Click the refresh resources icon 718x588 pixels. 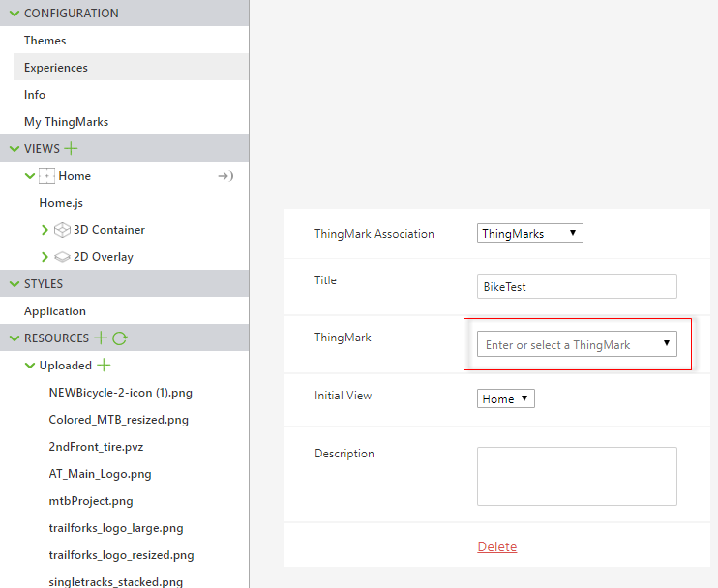(120, 338)
